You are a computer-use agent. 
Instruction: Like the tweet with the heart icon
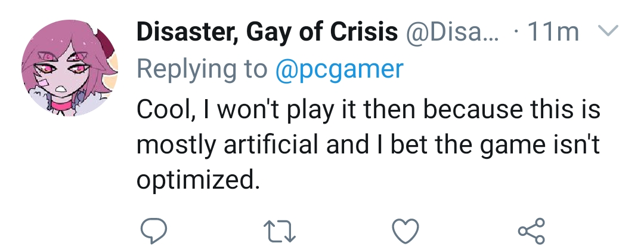pos(405,229)
